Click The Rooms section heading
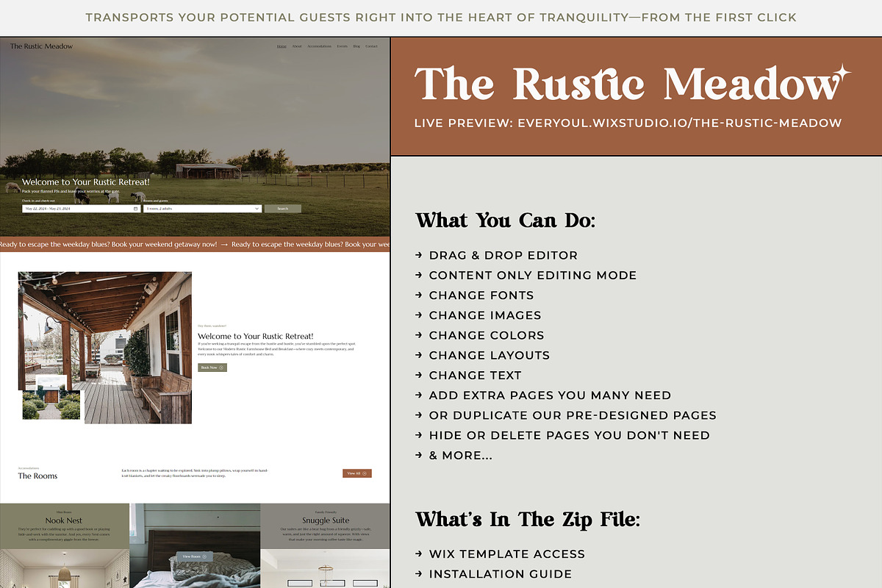 (x=37, y=476)
